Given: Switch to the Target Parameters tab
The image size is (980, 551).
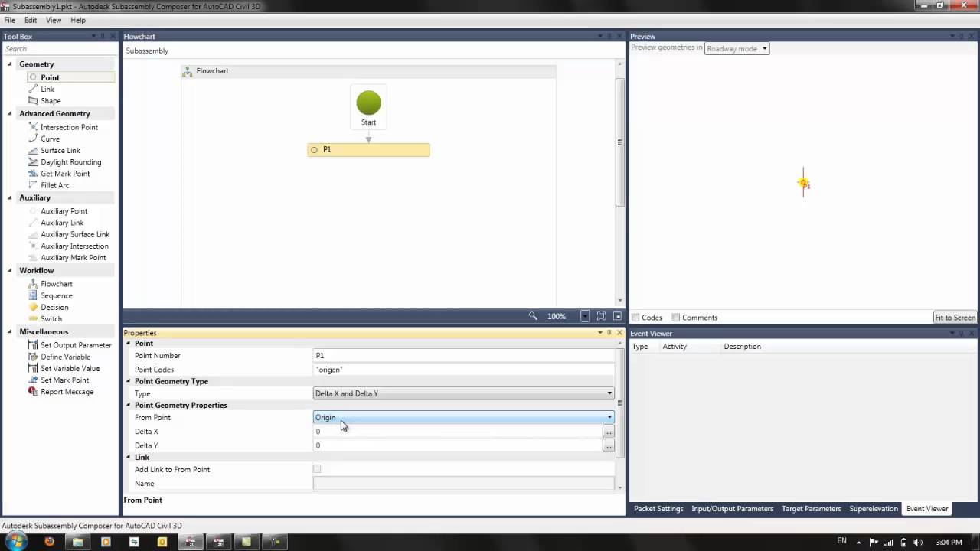Looking at the screenshot, I should tap(812, 508).
